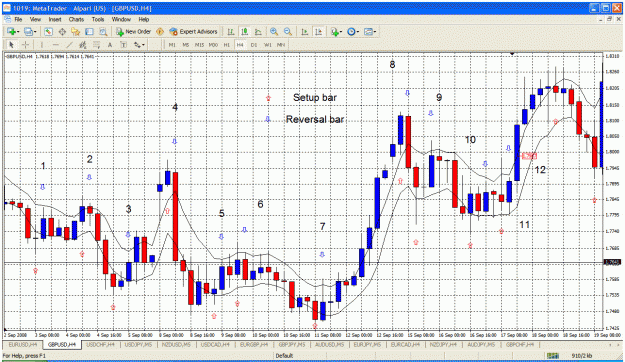Screen dimensions: 625x362
Task: Set timeframe to M30
Action: (213, 45)
